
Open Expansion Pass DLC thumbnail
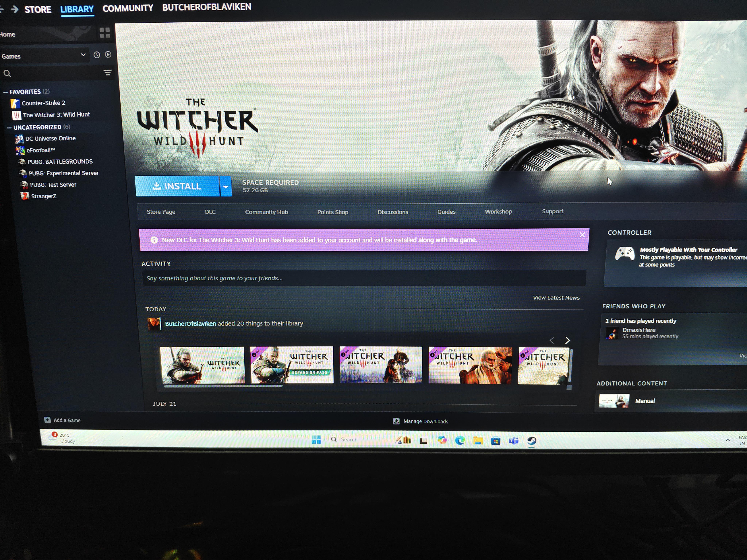[292, 365]
